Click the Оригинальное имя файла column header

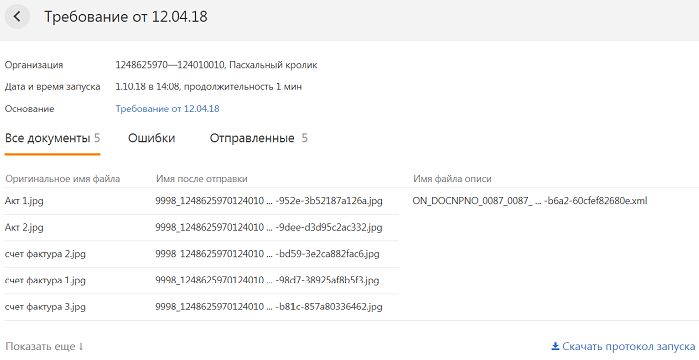pyautogui.click(x=62, y=179)
